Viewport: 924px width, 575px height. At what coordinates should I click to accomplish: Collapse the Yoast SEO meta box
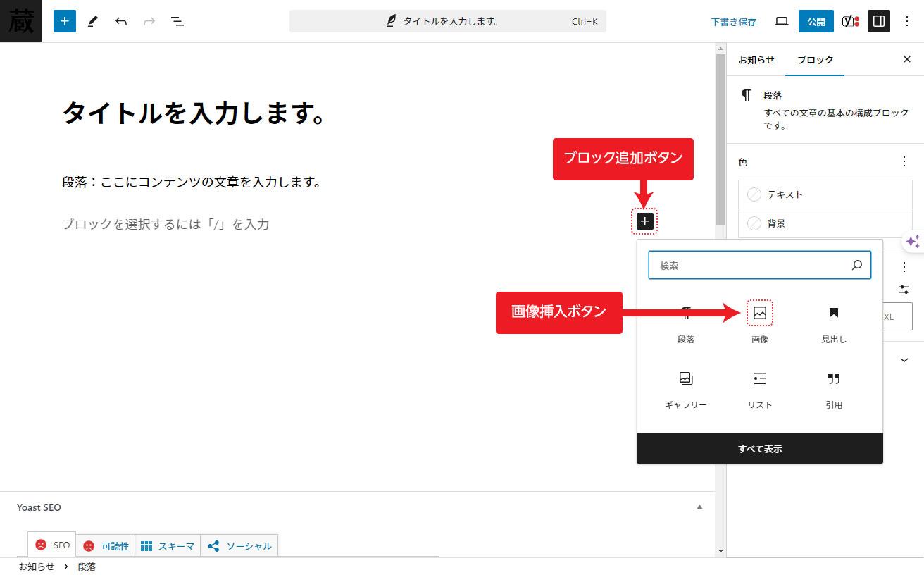coord(699,507)
